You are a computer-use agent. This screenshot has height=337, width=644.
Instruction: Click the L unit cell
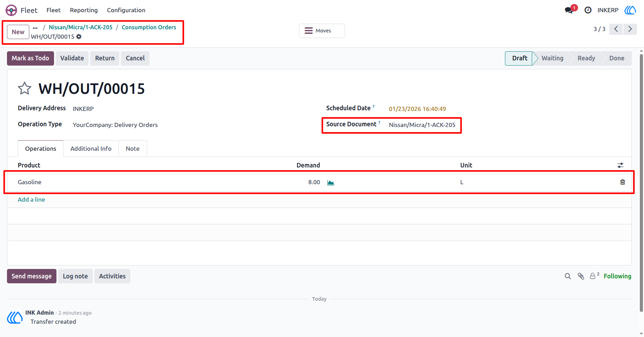462,182
